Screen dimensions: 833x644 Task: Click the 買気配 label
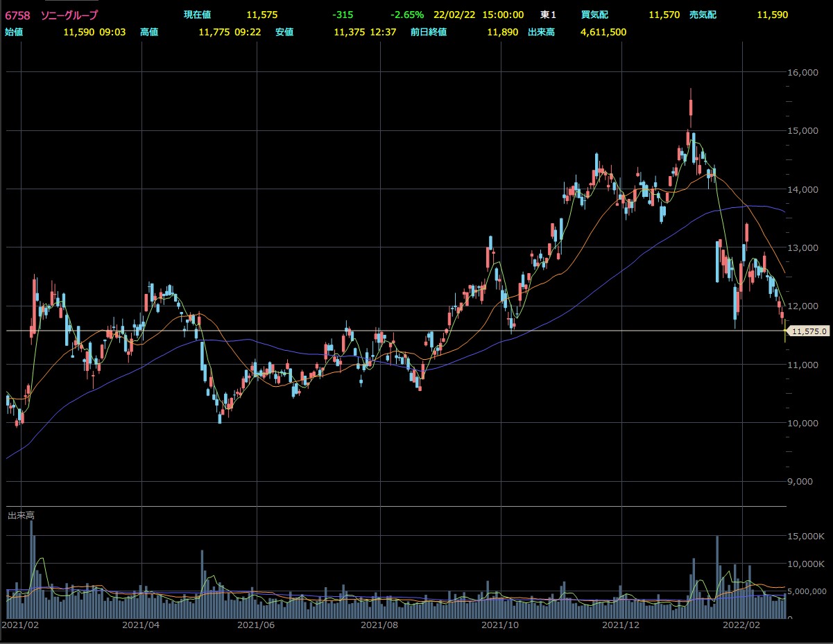pyautogui.click(x=595, y=15)
